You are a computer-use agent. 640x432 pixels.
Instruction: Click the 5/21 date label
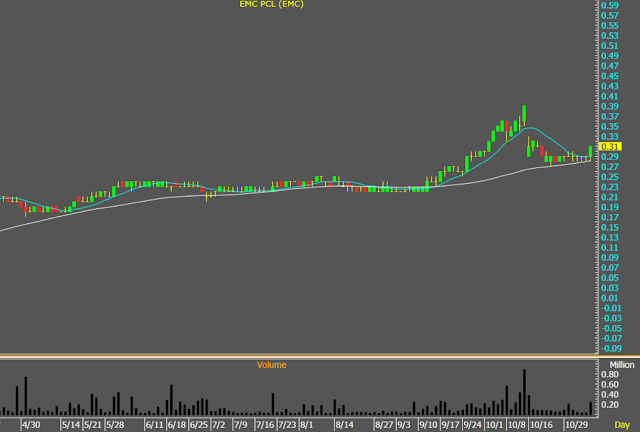coord(93,425)
